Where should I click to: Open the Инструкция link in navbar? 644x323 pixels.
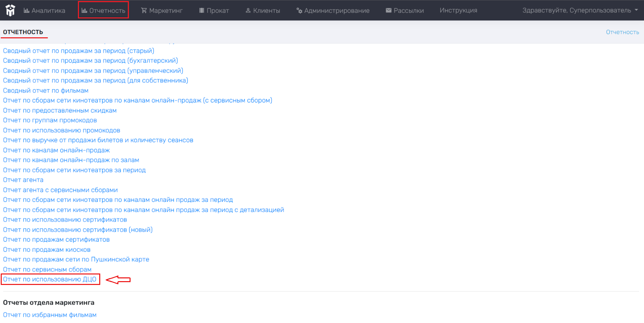pyautogui.click(x=458, y=10)
